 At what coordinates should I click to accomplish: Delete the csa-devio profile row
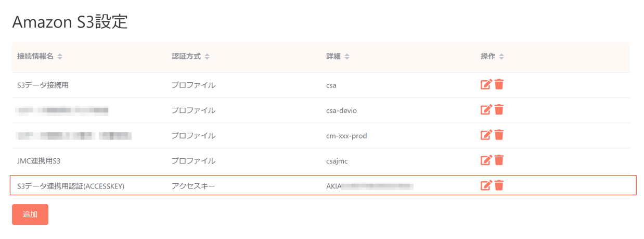[x=499, y=110]
